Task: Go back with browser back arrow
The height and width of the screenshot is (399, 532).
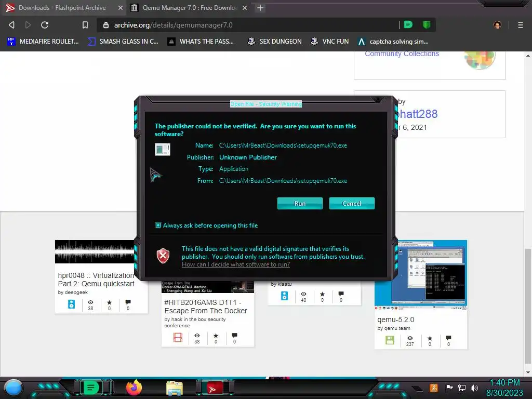Action: [11, 25]
